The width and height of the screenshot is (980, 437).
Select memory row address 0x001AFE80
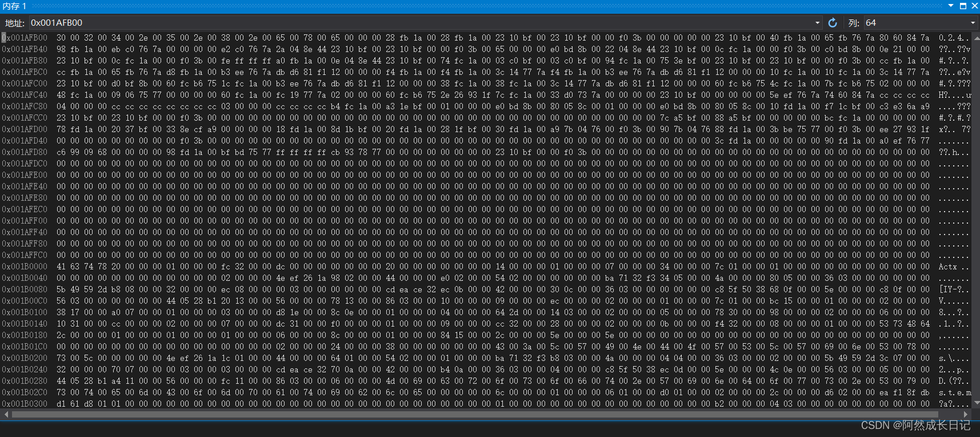click(x=25, y=198)
